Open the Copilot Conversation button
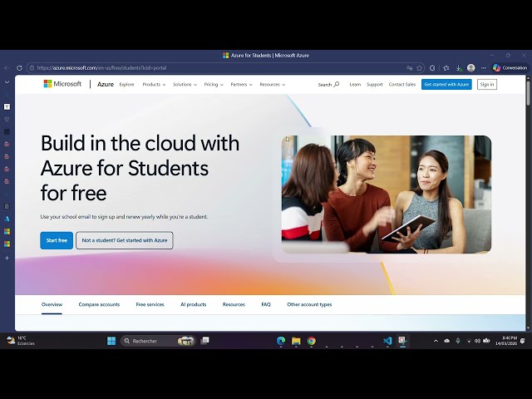This screenshot has height=399, width=532. point(510,68)
